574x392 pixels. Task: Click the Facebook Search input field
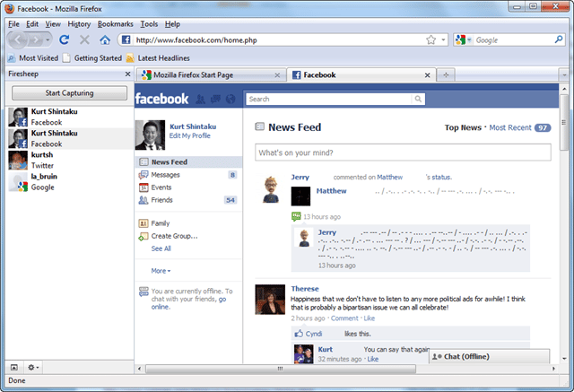click(329, 99)
